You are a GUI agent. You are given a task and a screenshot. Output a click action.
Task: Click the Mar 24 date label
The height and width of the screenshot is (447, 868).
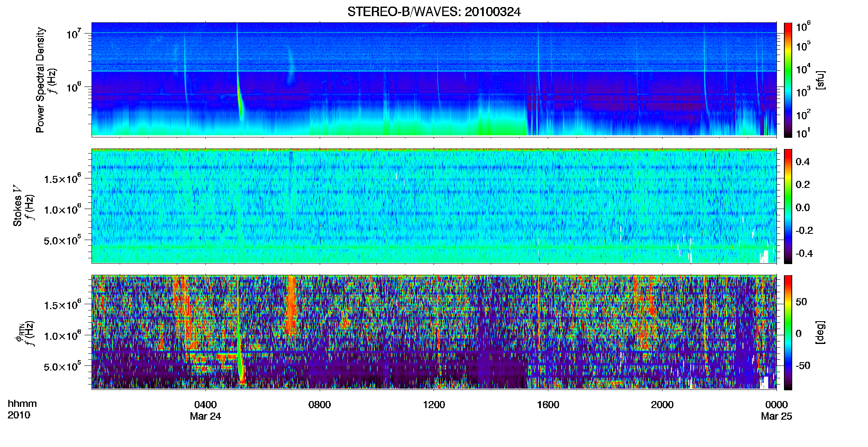pyautogui.click(x=205, y=416)
